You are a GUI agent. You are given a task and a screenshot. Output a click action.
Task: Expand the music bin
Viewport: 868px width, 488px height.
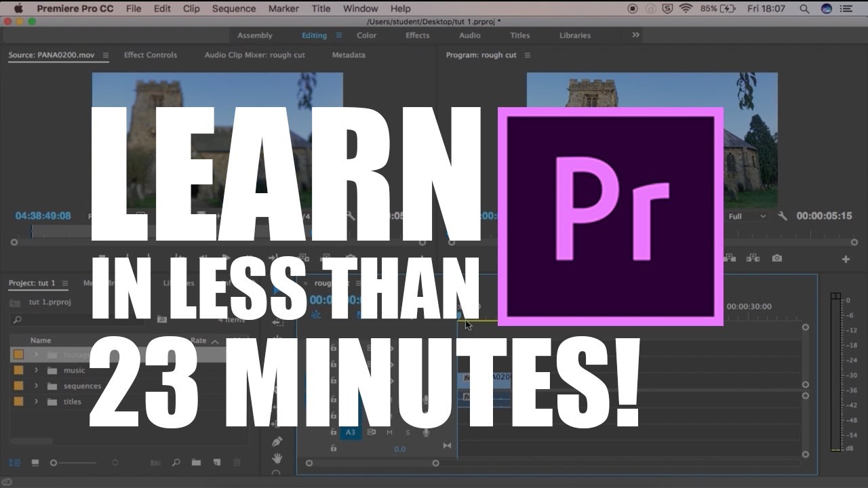(x=36, y=370)
